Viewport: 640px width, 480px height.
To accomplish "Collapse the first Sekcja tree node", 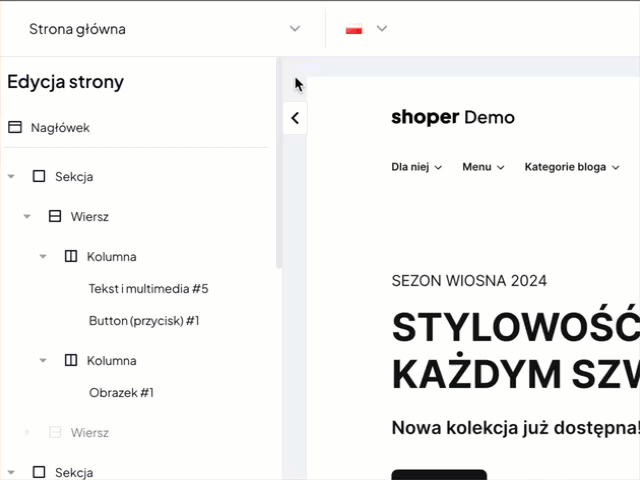I will coord(11,177).
